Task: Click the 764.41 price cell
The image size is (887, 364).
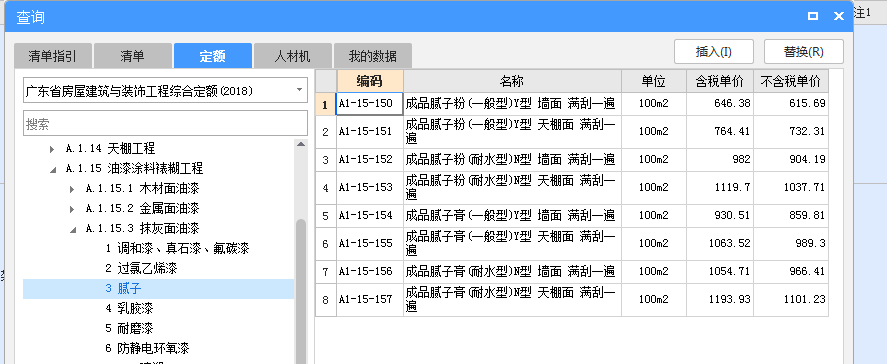Action: [x=720, y=132]
